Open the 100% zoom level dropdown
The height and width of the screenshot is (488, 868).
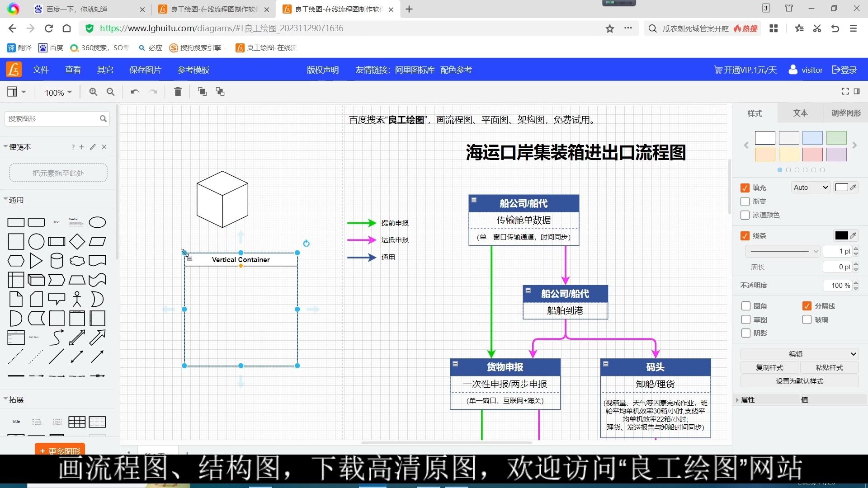click(58, 93)
